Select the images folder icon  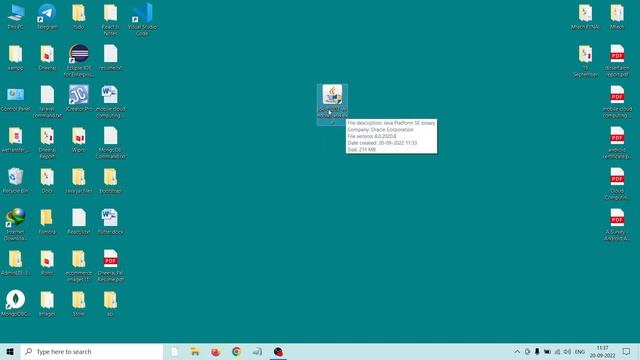coord(47,303)
